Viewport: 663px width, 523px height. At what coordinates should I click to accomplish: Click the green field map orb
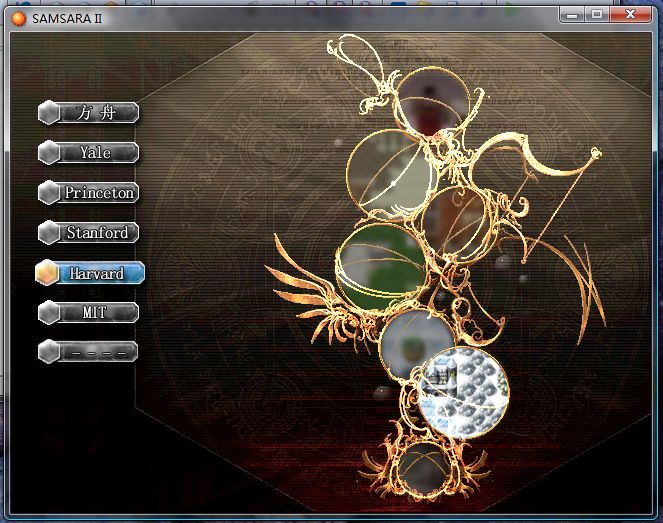[x=381, y=267]
